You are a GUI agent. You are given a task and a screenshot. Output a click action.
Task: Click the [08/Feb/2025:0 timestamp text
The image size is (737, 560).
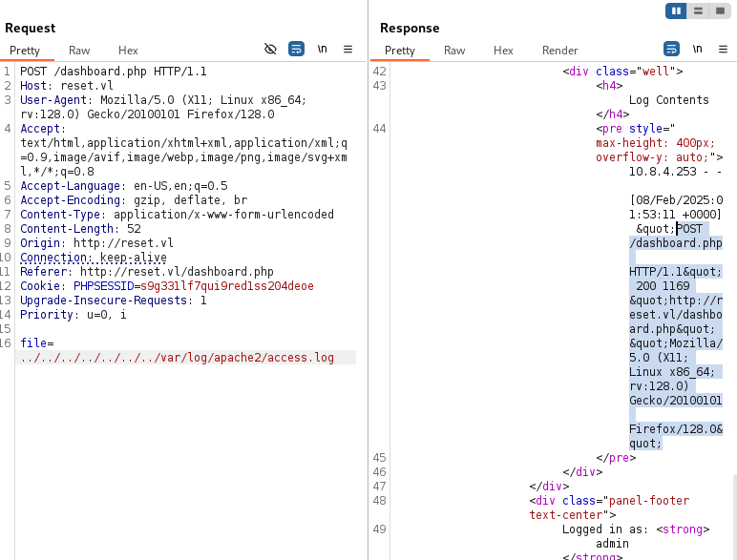tap(676, 200)
